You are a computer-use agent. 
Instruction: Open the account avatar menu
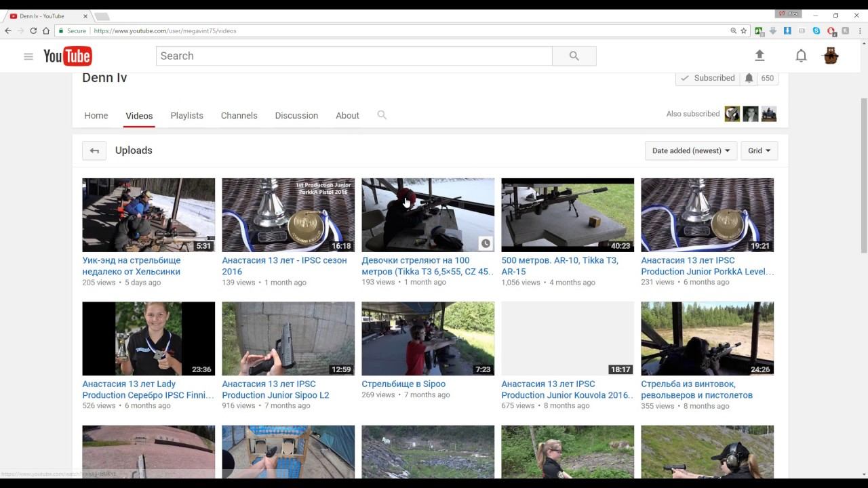click(831, 56)
